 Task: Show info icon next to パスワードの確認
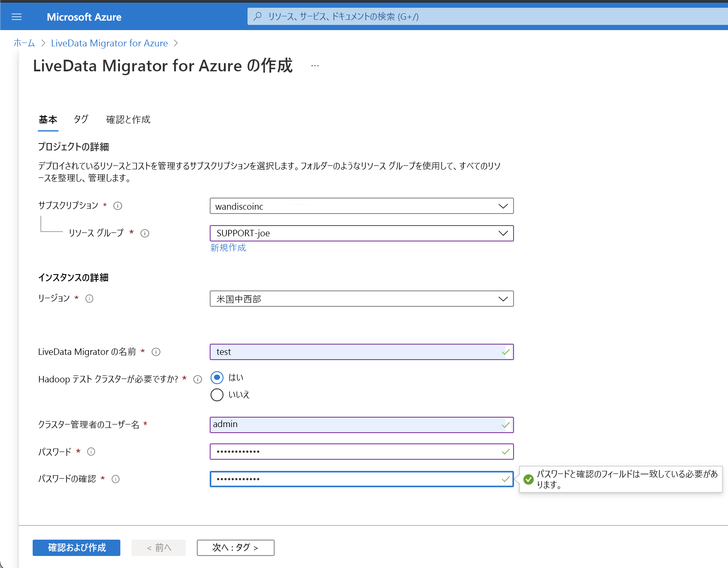(x=116, y=479)
